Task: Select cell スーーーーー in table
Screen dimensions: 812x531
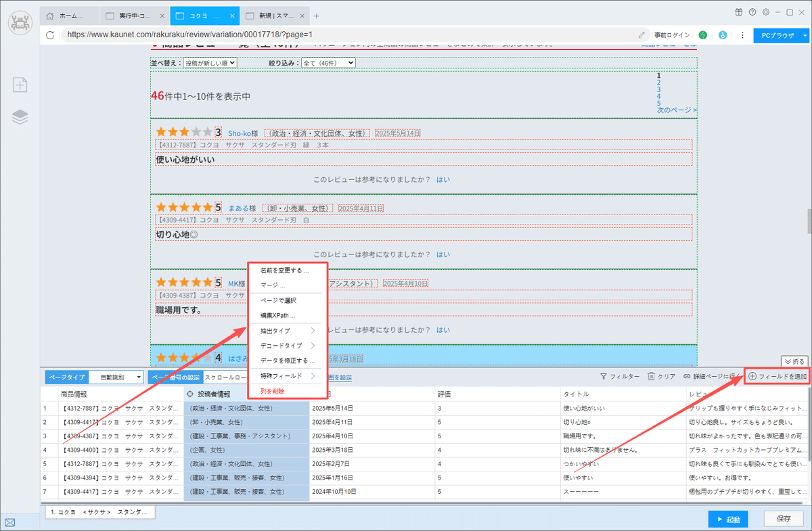Action: pyautogui.click(x=623, y=491)
